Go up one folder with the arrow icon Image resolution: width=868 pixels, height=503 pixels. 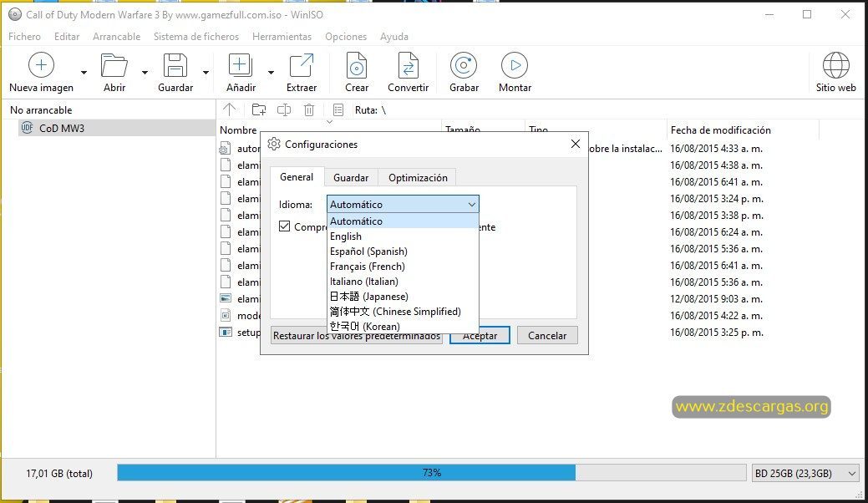pyautogui.click(x=229, y=109)
